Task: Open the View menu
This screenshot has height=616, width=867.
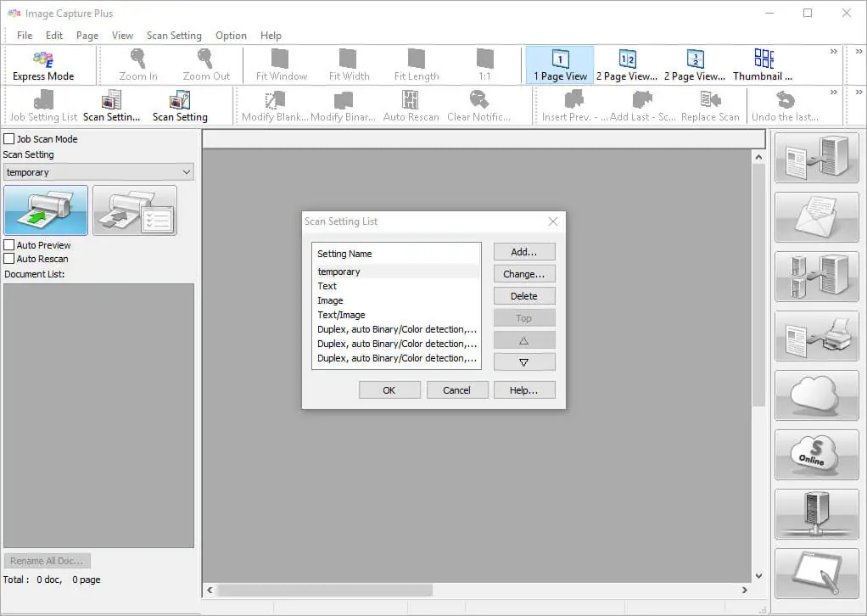Action: pos(122,36)
